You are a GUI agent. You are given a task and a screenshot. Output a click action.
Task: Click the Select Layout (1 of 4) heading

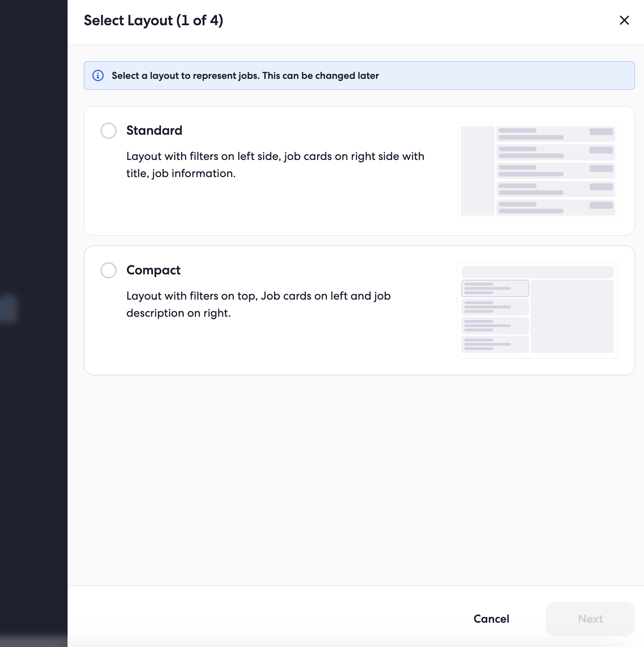154,20
